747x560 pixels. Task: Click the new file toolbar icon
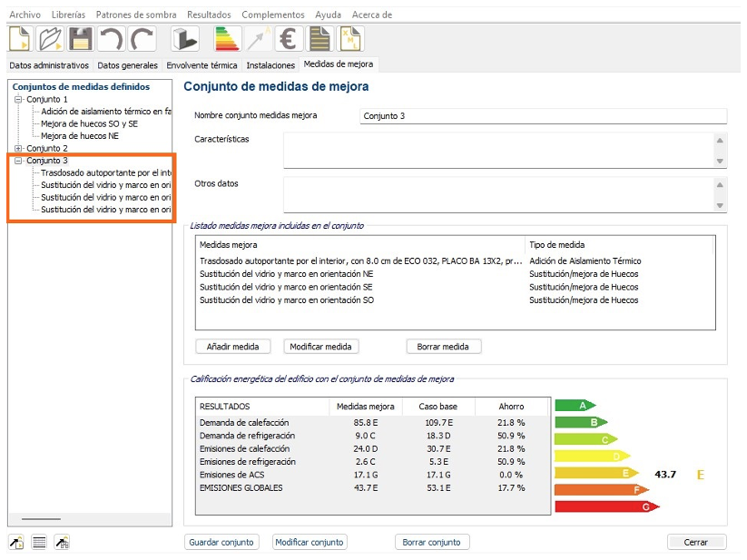(x=20, y=39)
